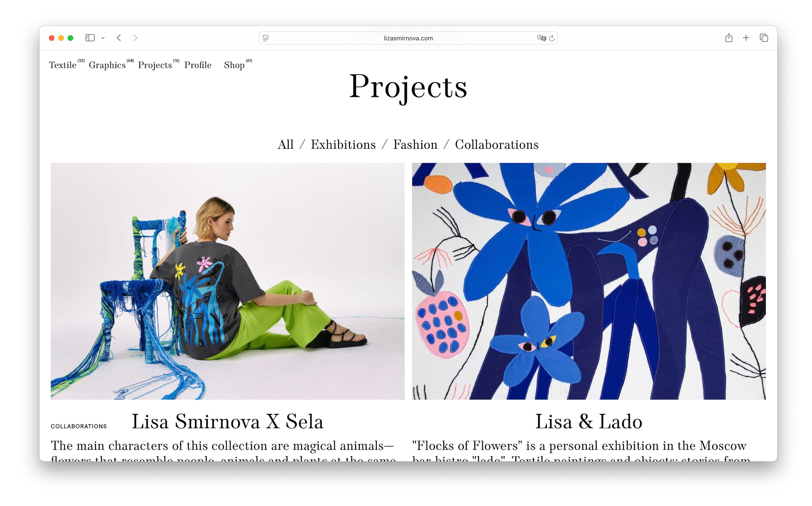The height and width of the screenshot is (506, 812).
Task: Open the Lisa Smirnova X Sela photo
Action: 227,281
